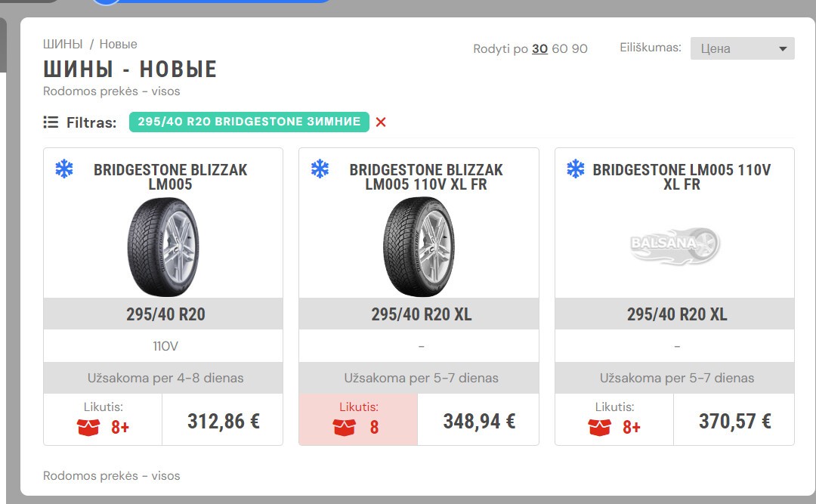This screenshot has width=816, height=504.
Task: Click snowflake icon on Blizzak LM005 110V XL FR card
Action: (320, 169)
